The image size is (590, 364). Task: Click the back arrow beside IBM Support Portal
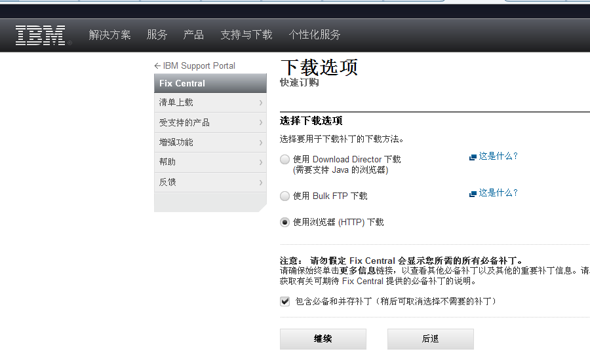[157, 66]
